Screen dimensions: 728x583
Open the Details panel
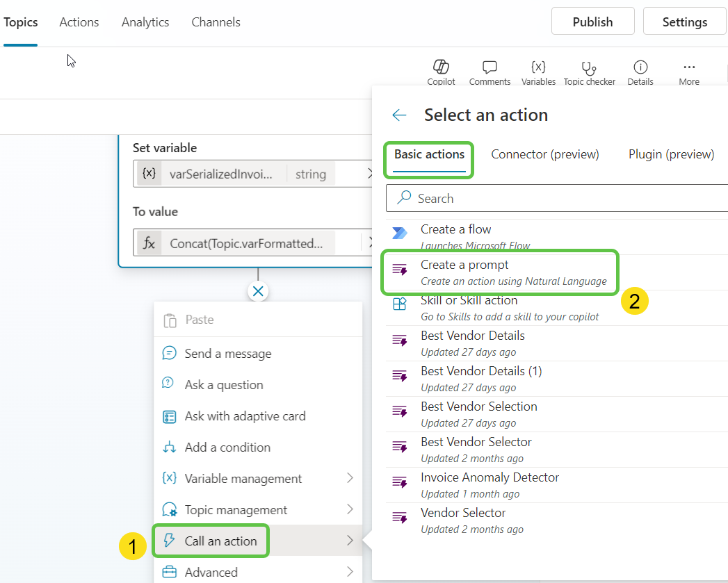coord(640,69)
